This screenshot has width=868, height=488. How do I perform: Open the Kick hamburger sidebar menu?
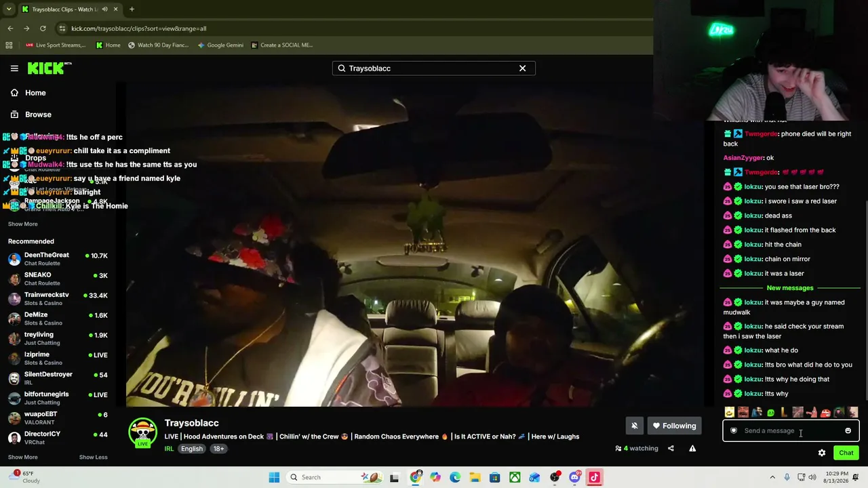tap(14, 68)
